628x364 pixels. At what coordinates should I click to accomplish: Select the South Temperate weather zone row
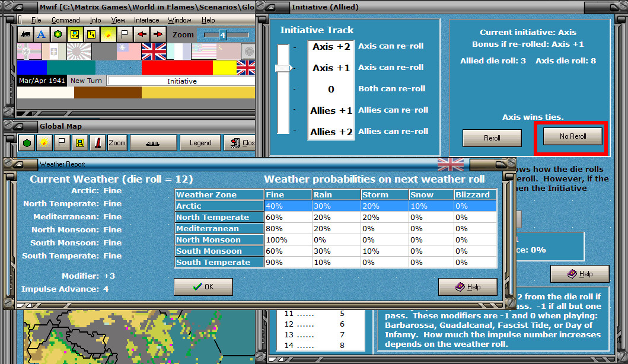coord(336,262)
